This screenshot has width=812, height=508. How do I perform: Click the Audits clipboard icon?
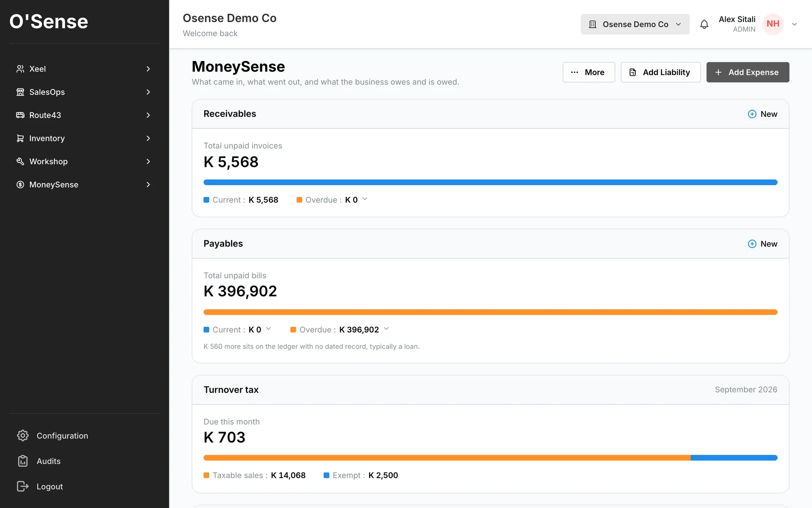click(x=23, y=461)
